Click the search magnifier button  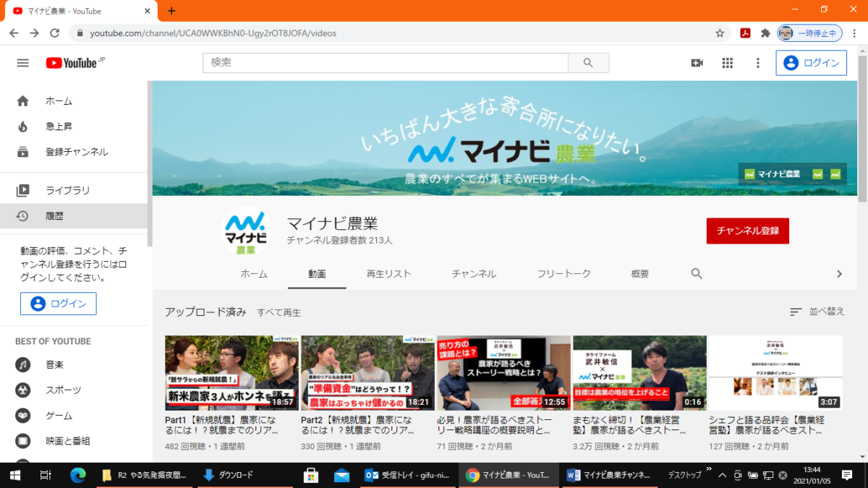coord(588,63)
